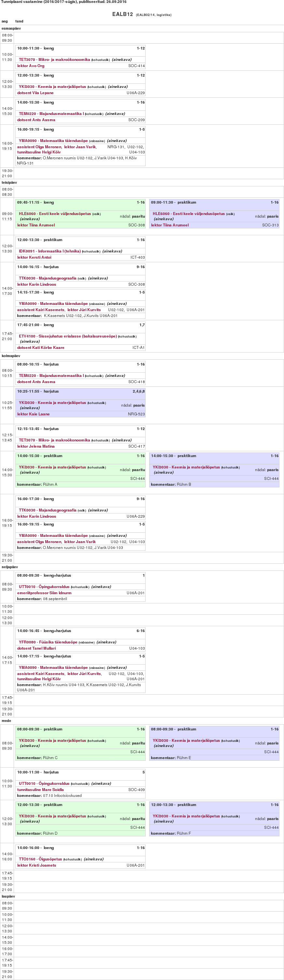Viewport: 284px width, 980px height.
Task: Click the EALB12 group heading
Action: pos(122,14)
